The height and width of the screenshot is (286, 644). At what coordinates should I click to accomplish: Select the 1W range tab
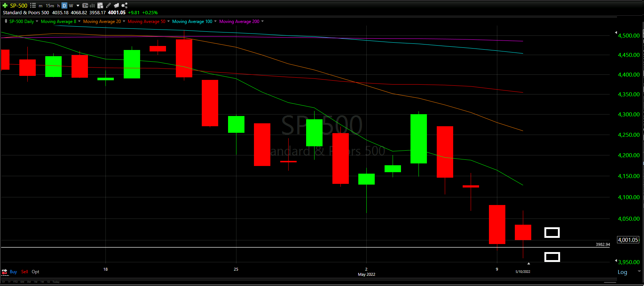[42, 282]
